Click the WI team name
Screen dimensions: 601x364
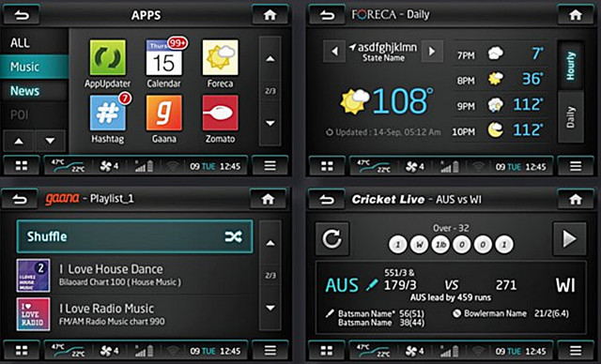[565, 285]
